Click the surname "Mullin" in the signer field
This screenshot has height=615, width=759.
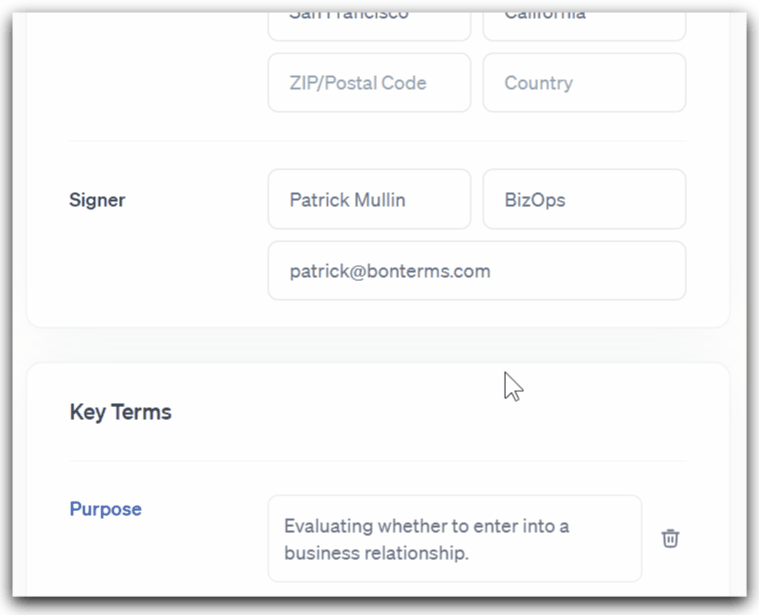(x=379, y=200)
